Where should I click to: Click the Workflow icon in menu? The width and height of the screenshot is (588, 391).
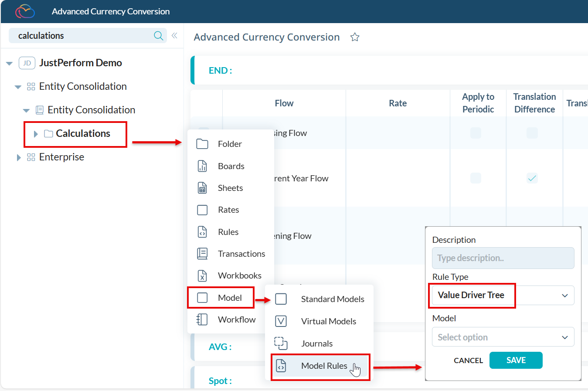[202, 320]
